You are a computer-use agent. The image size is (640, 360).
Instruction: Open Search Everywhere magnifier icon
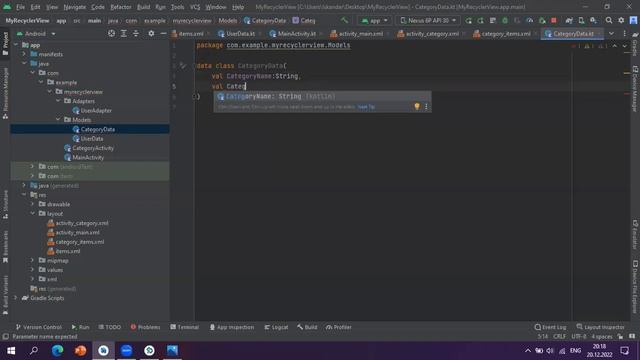click(609, 20)
